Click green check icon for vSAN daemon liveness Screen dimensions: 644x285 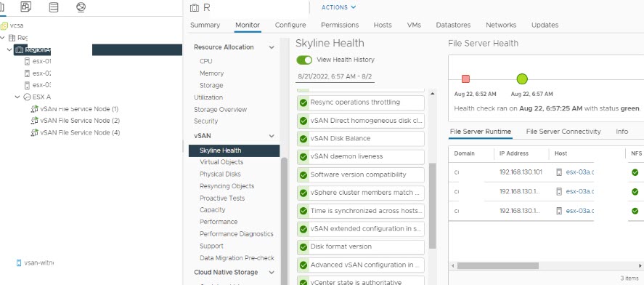(x=303, y=157)
